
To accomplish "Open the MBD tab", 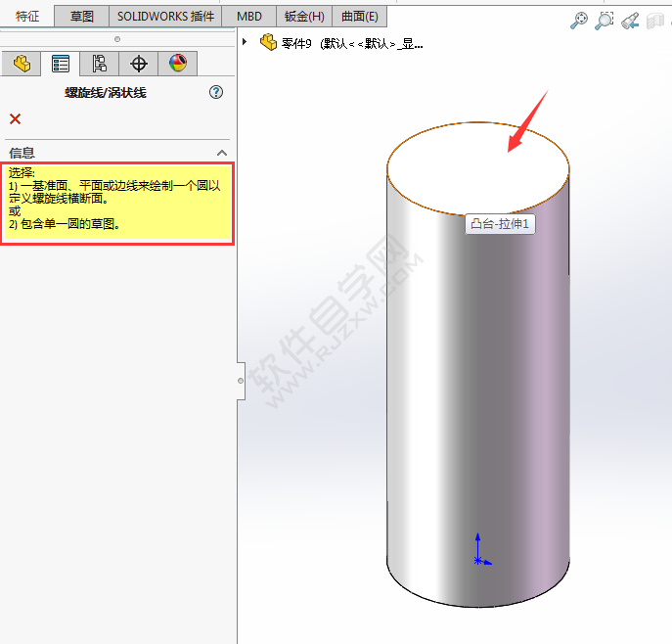I will 249,17.
